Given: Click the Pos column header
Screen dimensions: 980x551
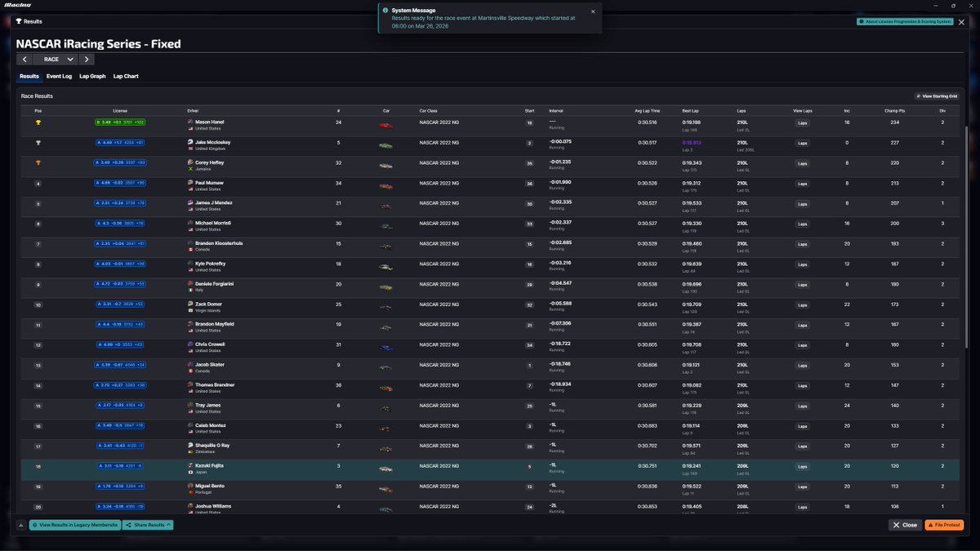Looking at the screenshot, I should coord(38,110).
